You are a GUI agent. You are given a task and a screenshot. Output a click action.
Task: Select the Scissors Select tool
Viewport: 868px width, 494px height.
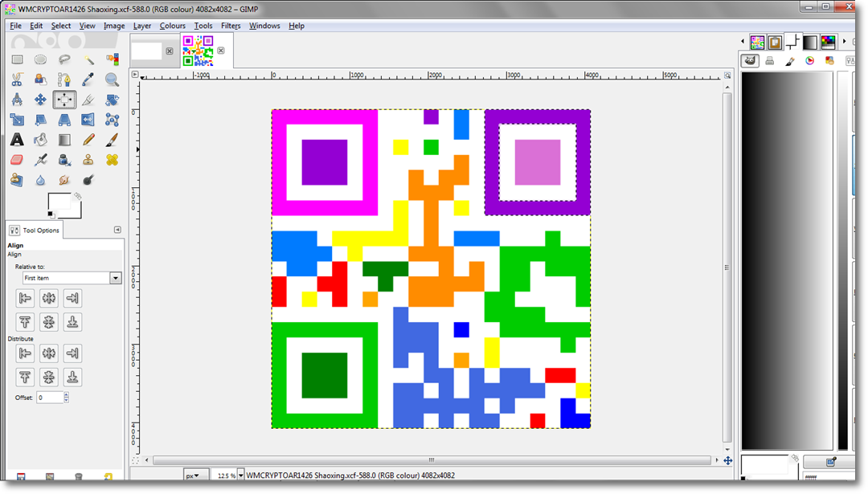click(17, 80)
